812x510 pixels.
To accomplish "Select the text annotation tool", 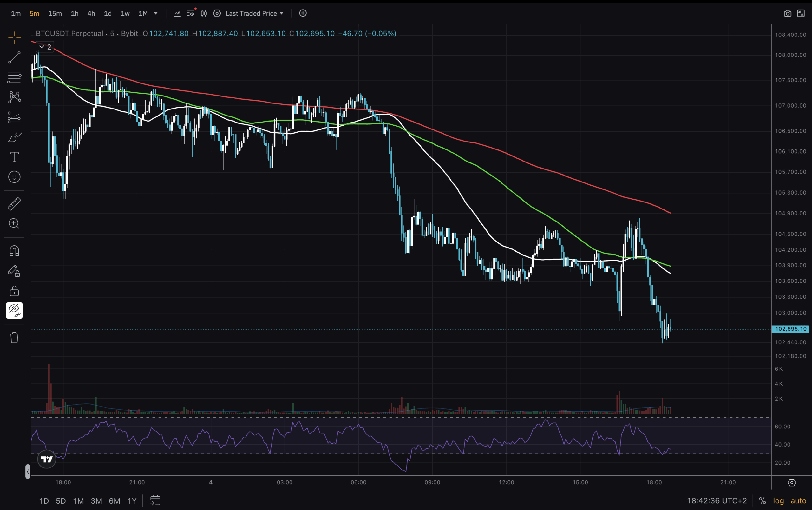I will pos(14,157).
